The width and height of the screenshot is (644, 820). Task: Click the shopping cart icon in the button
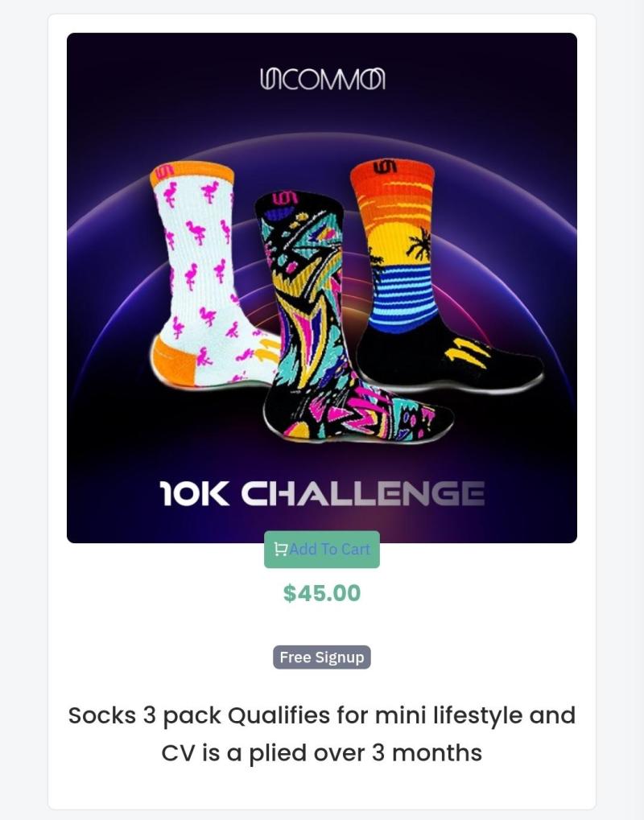click(x=280, y=549)
